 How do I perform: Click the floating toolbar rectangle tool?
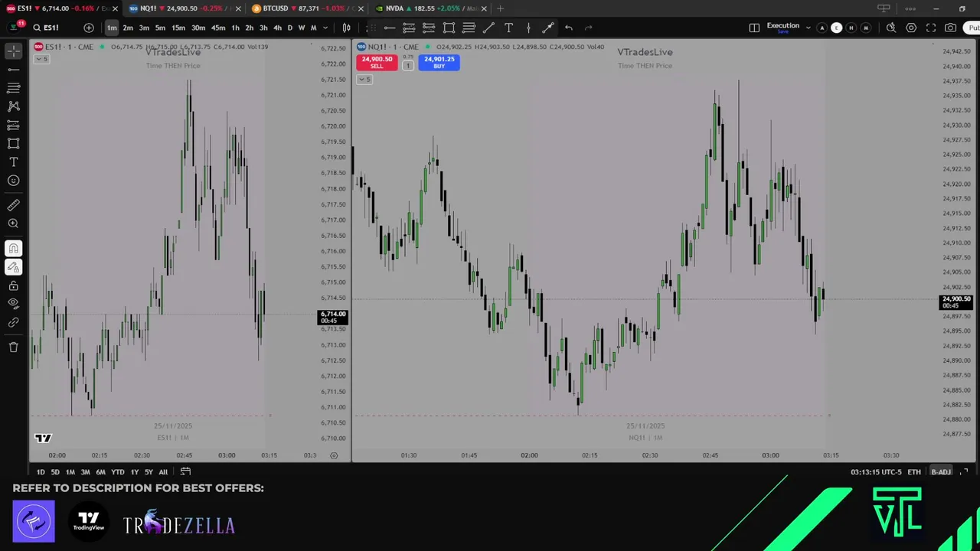click(x=449, y=28)
